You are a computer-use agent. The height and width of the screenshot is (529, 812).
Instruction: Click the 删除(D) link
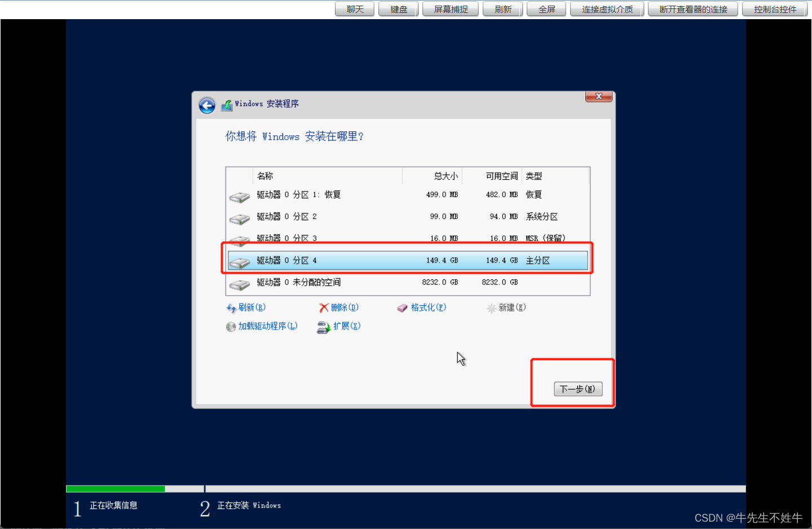click(345, 308)
